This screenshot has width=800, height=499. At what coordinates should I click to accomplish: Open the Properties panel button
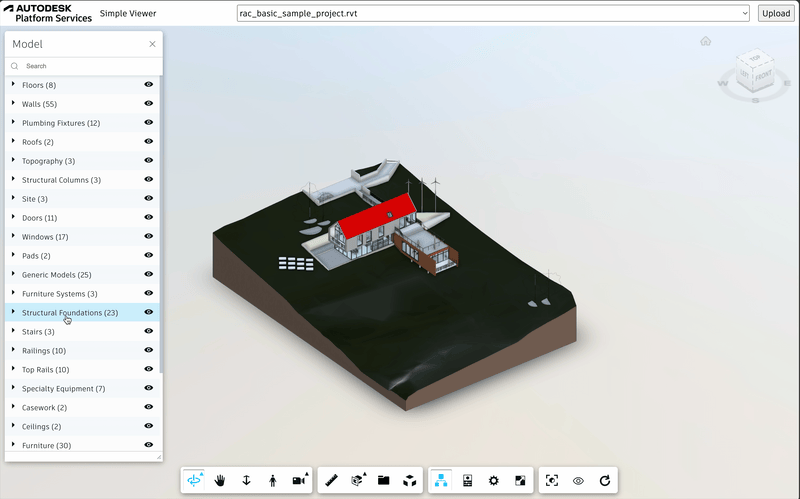point(467,481)
